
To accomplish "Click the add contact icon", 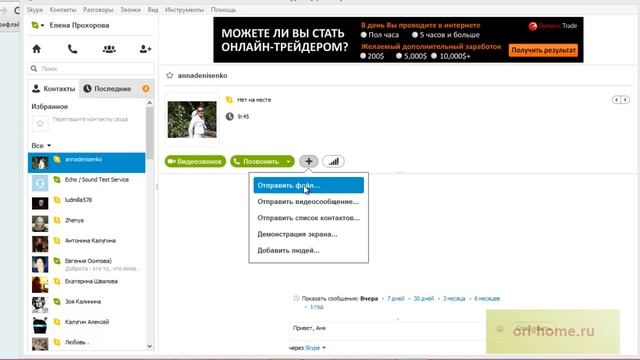I will pyautogui.click(x=145, y=49).
